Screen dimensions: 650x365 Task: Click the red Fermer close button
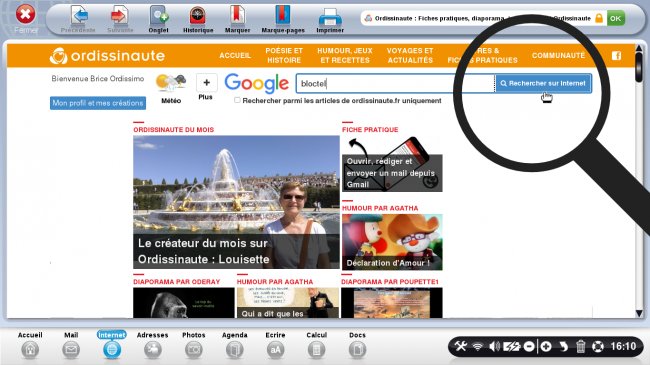click(25, 15)
